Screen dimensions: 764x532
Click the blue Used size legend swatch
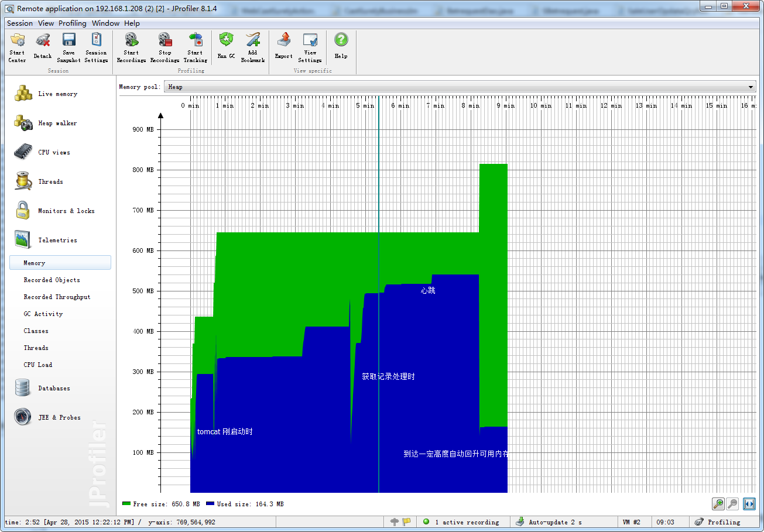(210, 504)
